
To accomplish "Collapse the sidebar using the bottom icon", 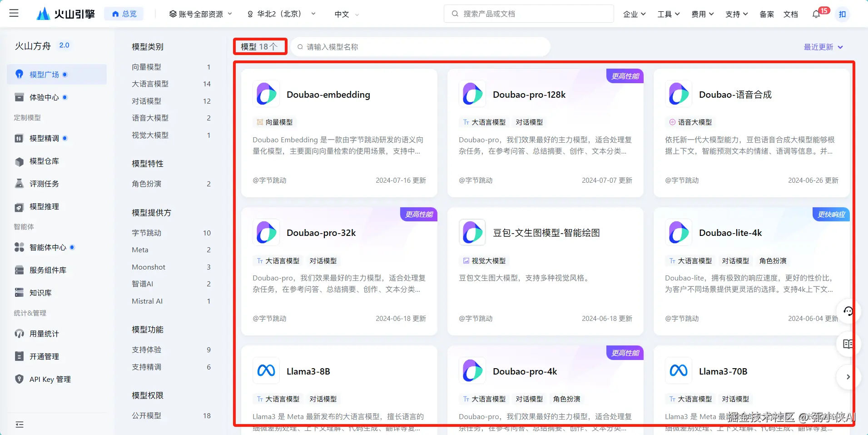I will pos(20,425).
